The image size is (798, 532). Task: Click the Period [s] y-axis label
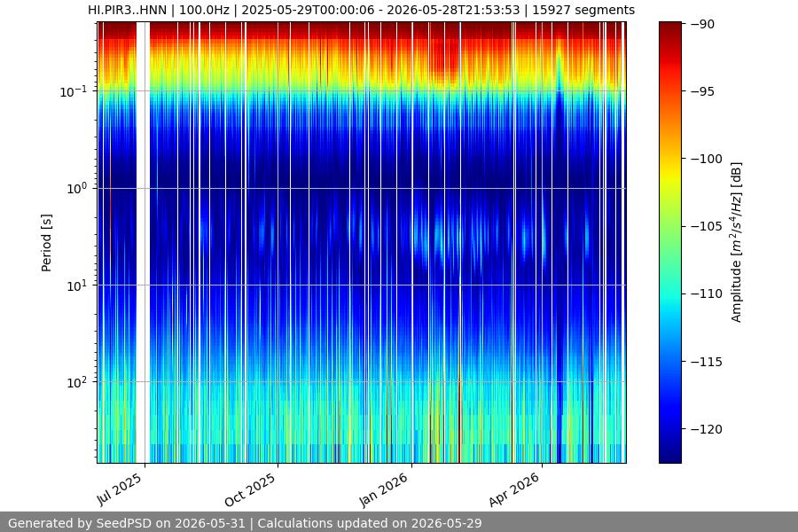[x=46, y=243]
